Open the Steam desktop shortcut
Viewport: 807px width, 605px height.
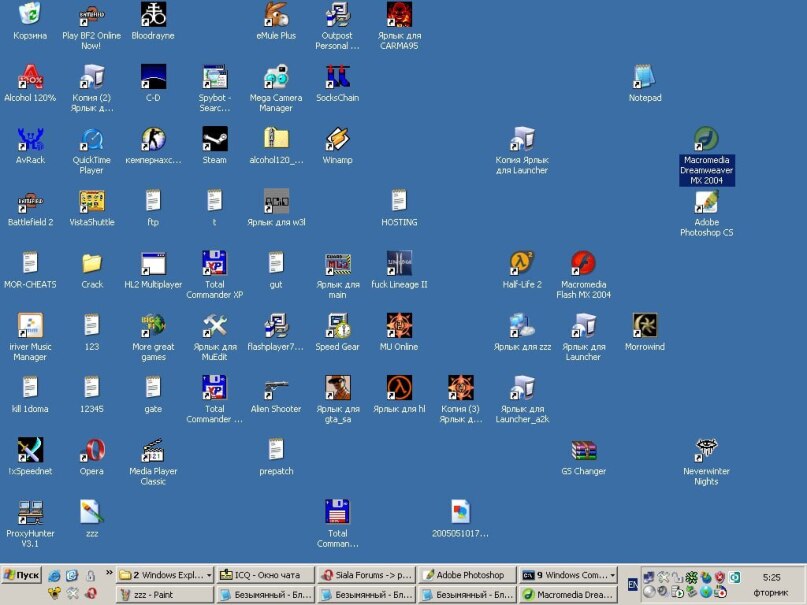click(x=214, y=139)
